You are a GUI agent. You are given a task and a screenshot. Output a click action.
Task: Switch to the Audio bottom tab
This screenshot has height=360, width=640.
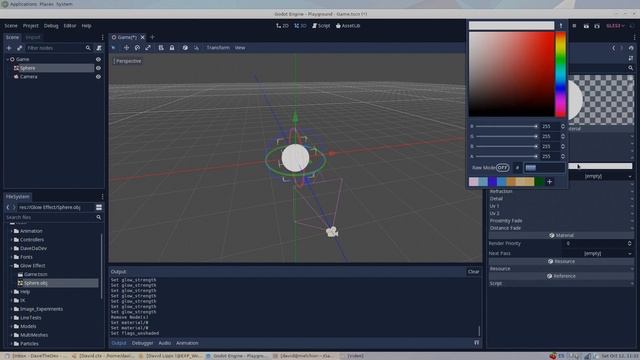coord(164,343)
